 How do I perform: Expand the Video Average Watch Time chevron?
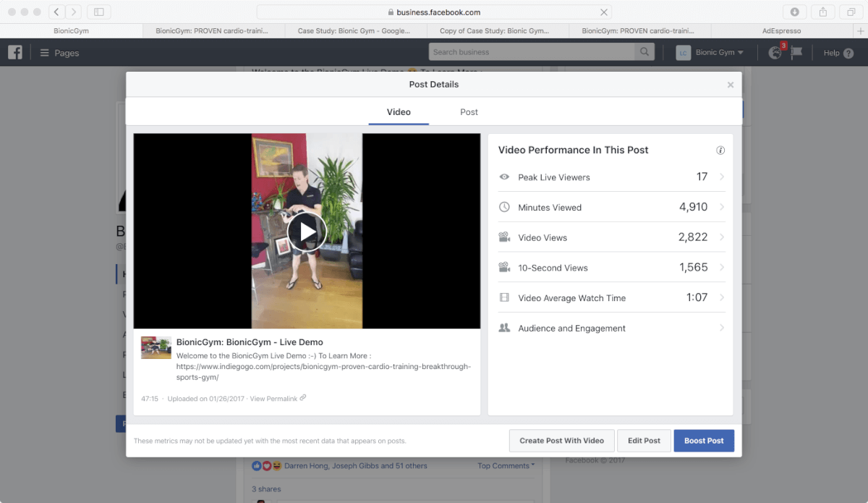pyautogui.click(x=721, y=298)
